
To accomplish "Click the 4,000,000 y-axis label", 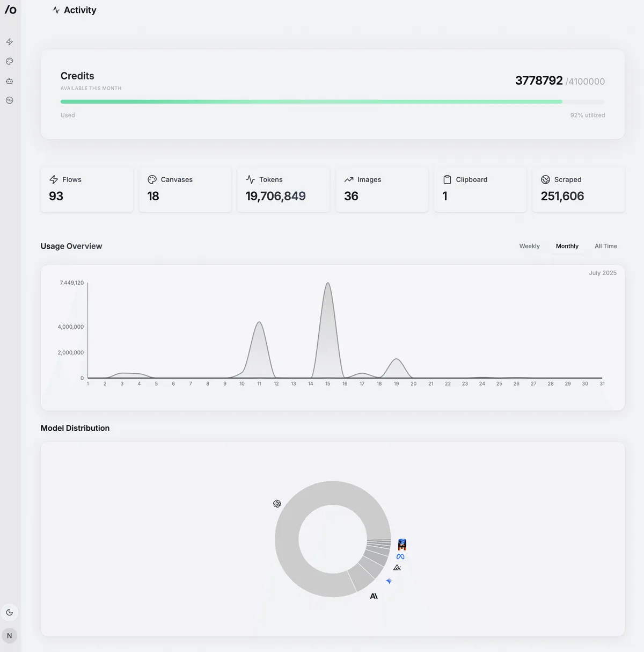I will (71, 327).
